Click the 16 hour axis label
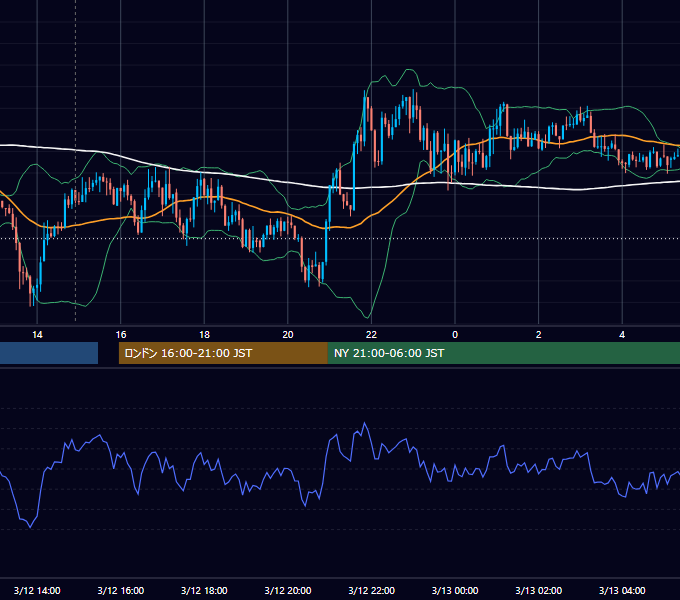 [121, 335]
